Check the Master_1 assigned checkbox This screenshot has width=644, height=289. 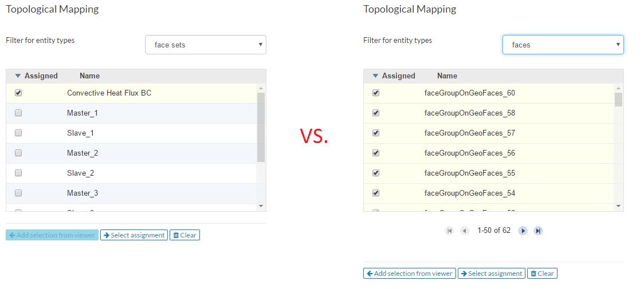(x=18, y=113)
